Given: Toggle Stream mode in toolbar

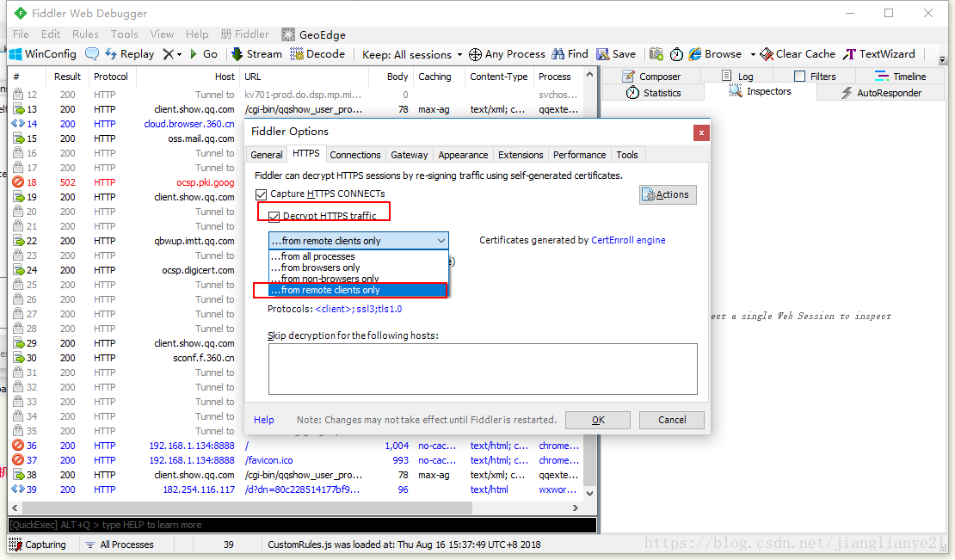Looking at the screenshot, I should coord(256,54).
